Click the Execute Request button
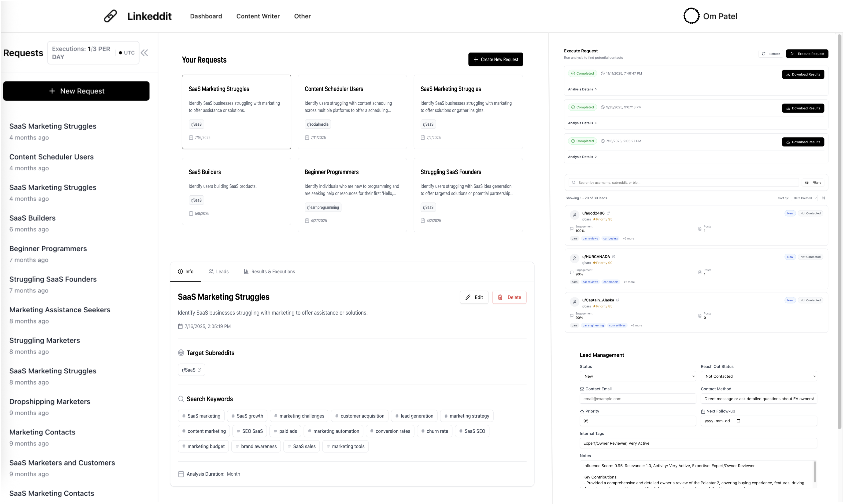Viewport: 843px width, 504px height. coord(807,54)
